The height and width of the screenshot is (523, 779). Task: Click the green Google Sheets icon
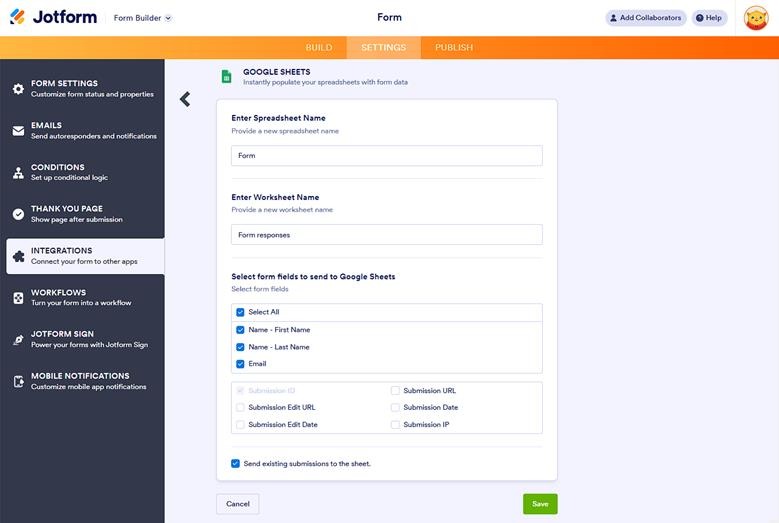click(227, 76)
